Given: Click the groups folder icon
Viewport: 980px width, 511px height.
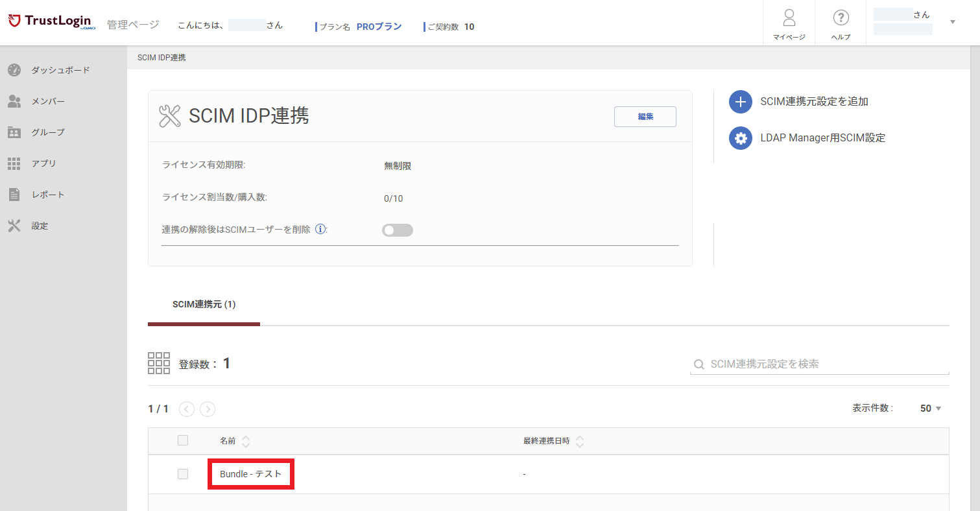Looking at the screenshot, I should (x=14, y=132).
